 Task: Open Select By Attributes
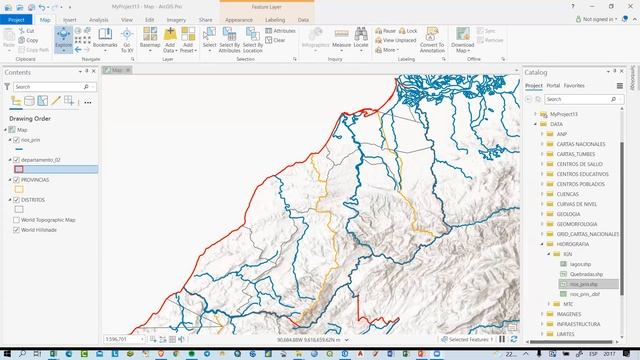(229, 40)
